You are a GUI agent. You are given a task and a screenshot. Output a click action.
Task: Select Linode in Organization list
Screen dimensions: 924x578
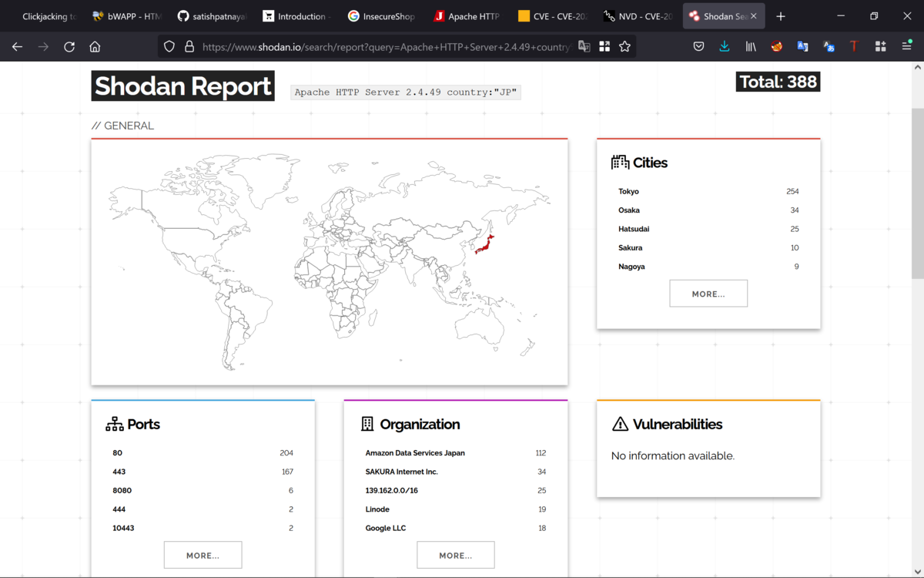(x=377, y=509)
